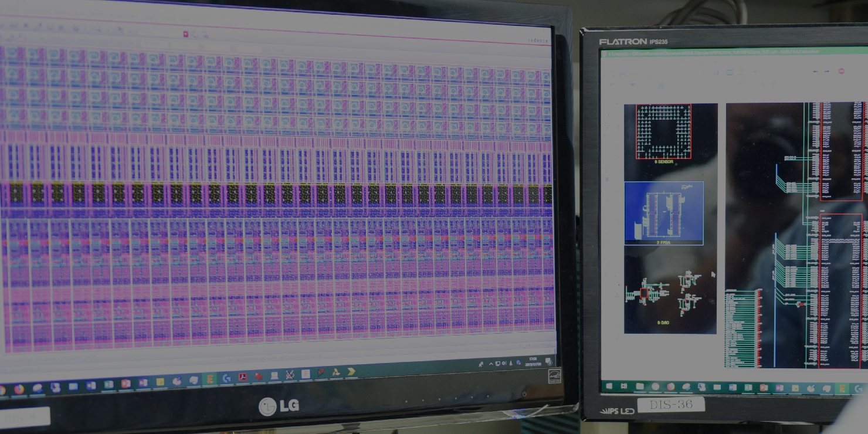868x434 pixels.
Task: Select the 2 FPGA sheet thumbnail
Action: pyautogui.click(x=664, y=213)
